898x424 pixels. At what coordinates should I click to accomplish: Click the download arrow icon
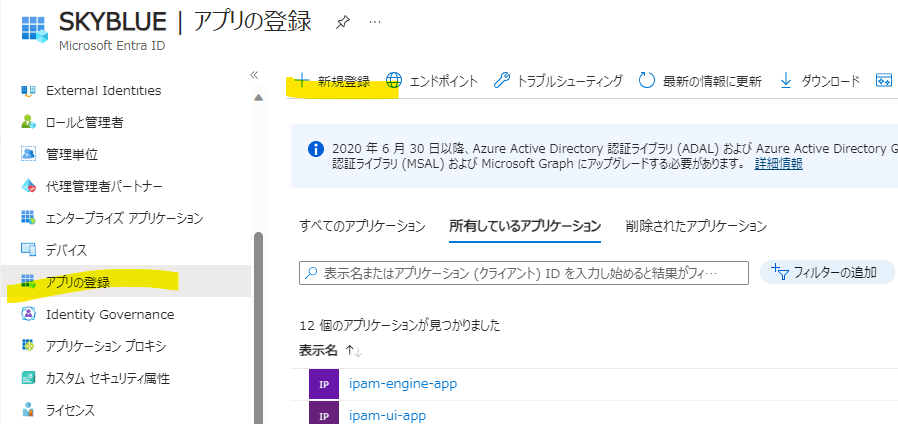pyautogui.click(x=786, y=81)
